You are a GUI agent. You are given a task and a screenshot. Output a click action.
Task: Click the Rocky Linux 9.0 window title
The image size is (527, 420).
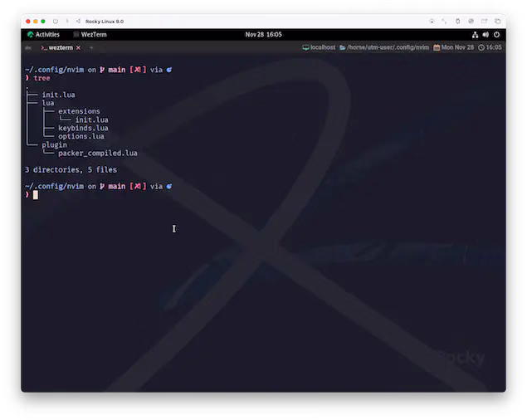click(x=105, y=22)
